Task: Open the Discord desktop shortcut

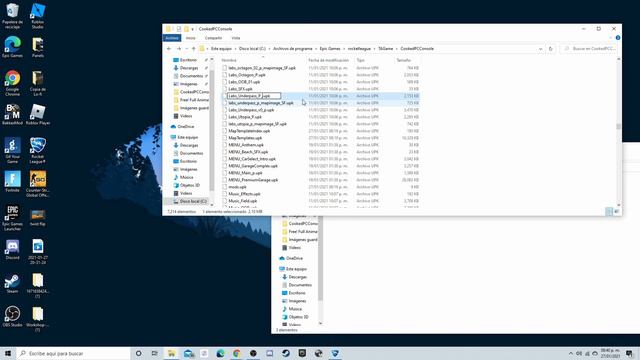Action: 12,249
